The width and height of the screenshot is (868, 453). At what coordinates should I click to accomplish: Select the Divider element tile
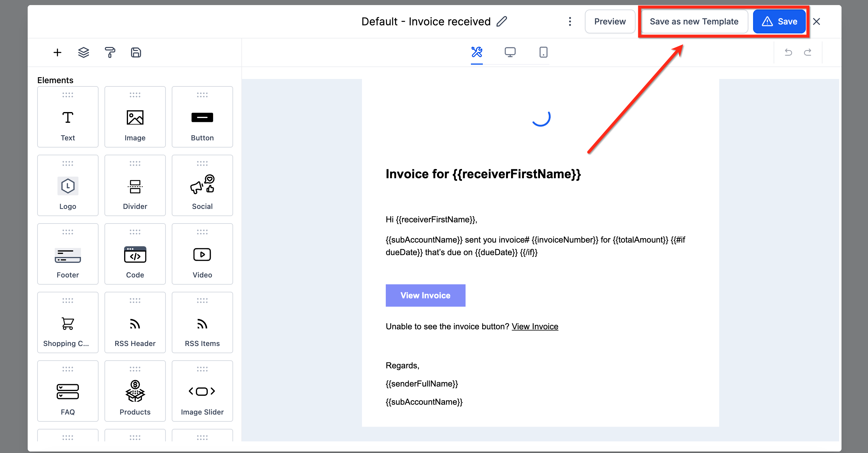coord(135,185)
